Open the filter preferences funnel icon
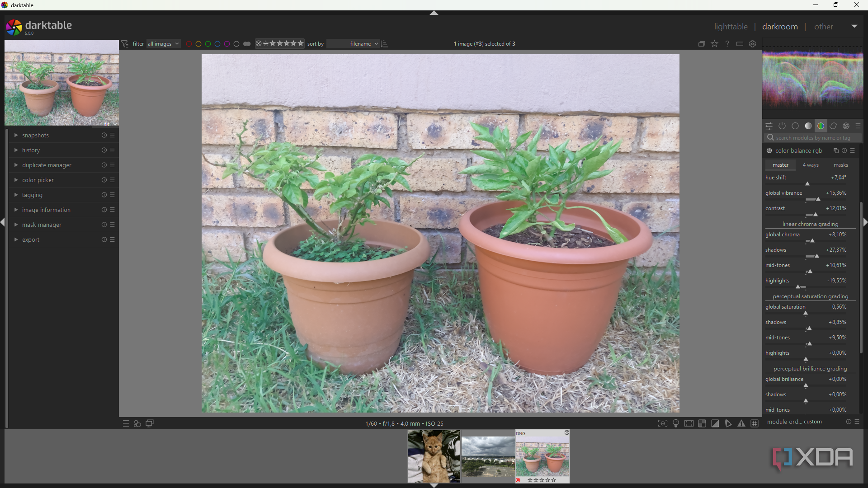Screen dimensions: 868x488 [x=125, y=44]
